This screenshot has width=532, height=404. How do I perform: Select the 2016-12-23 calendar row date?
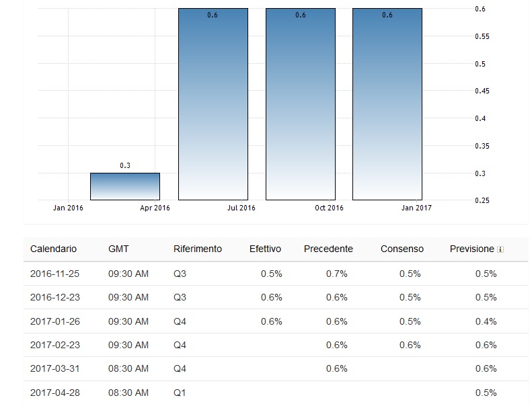pyautogui.click(x=55, y=297)
